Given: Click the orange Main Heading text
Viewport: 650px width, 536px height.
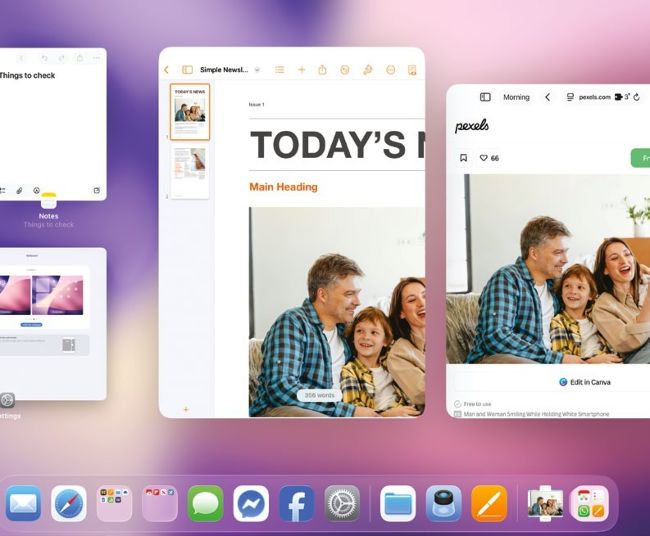Looking at the screenshot, I should click(x=284, y=187).
